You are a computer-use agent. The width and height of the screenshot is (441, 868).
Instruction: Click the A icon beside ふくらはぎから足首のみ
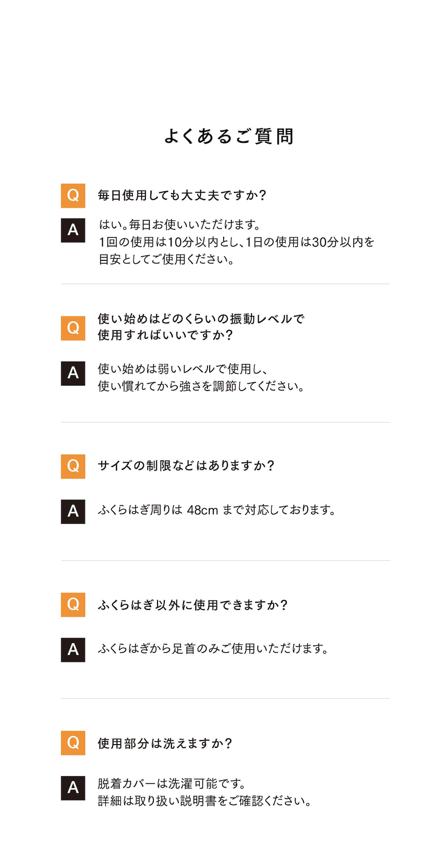coord(73,650)
